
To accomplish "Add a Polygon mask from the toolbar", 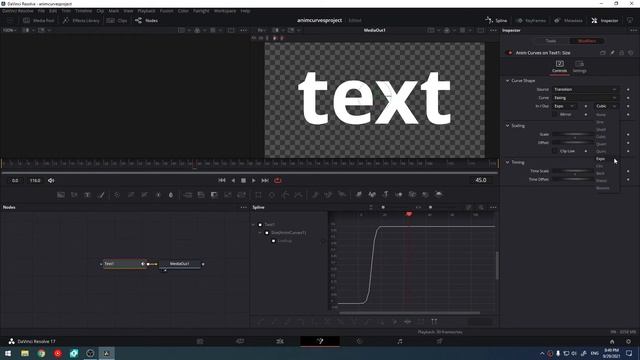I will pyautogui.click(x=285, y=195).
